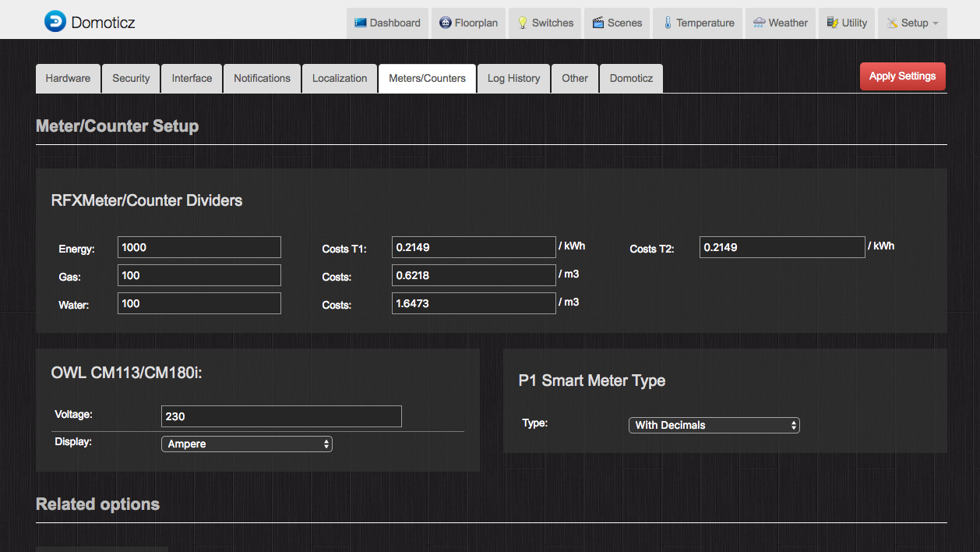The width and height of the screenshot is (980, 552).
Task: Click the RFXMeter/Counter Dividers heading
Action: [146, 200]
